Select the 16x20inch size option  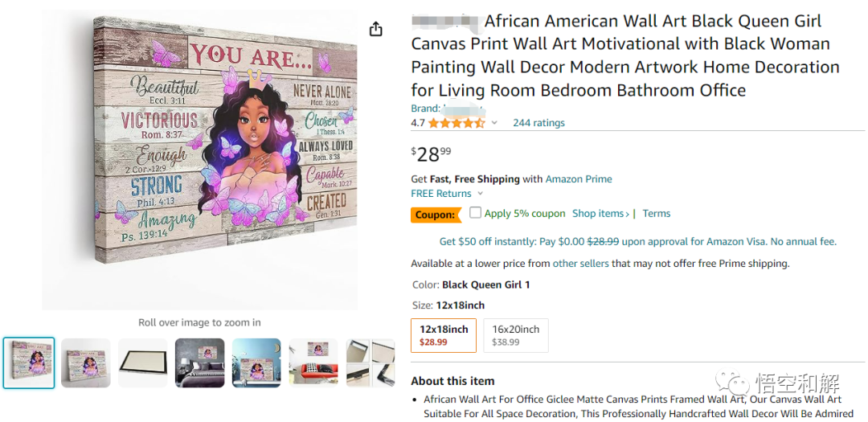point(516,335)
